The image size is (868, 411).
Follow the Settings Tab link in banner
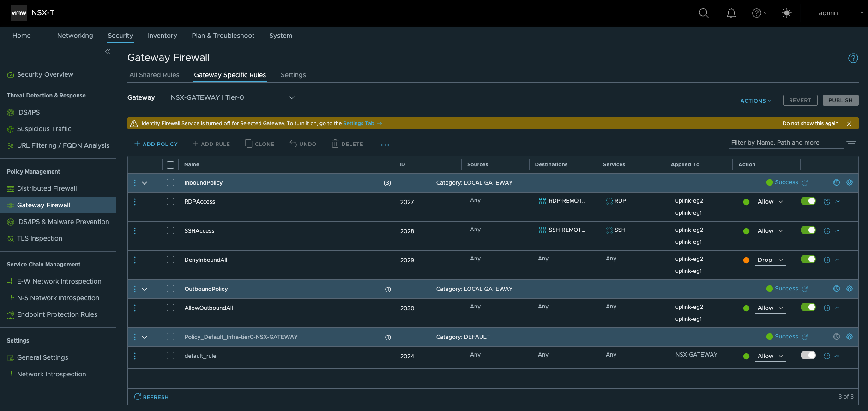click(x=362, y=124)
